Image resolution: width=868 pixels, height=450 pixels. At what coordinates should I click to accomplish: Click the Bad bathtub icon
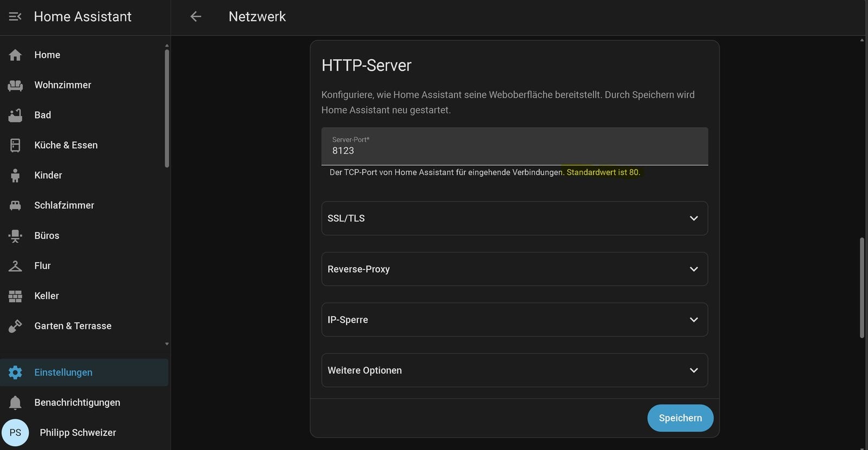pos(15,115)
